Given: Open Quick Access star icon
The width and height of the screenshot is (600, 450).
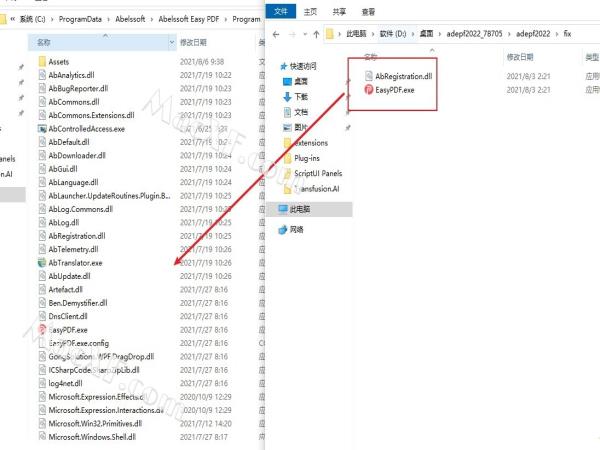Looking at the screenshot, I should 284,67.
